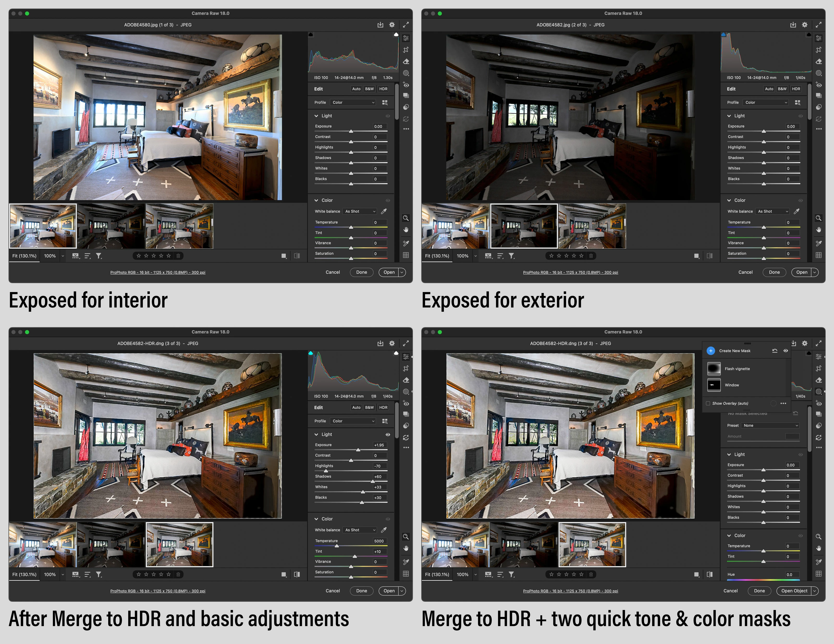Collapse the Light section in ADOBE4580.jpg window
The height and width of the screenshot is (644, 834).
[x=316, y=116]
